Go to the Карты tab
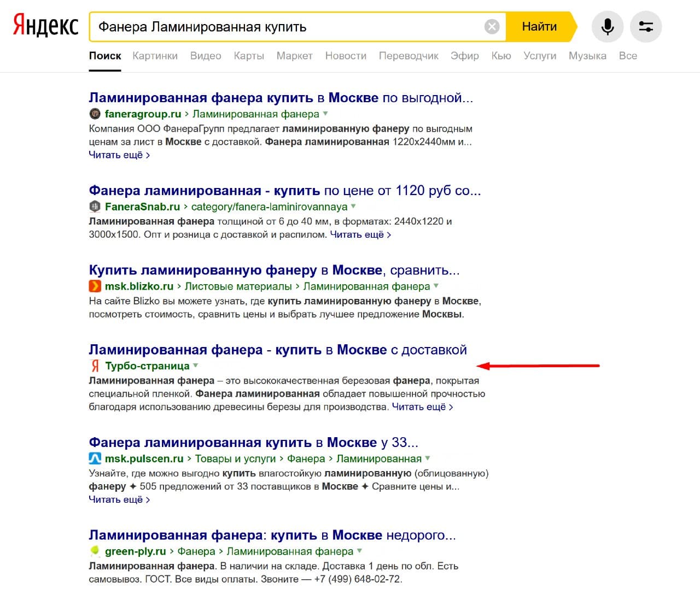 249,56
